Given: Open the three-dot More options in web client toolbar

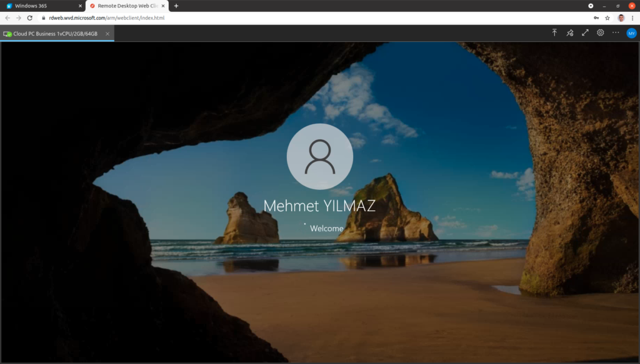Looking at the screenshot, I should point(616,32).
